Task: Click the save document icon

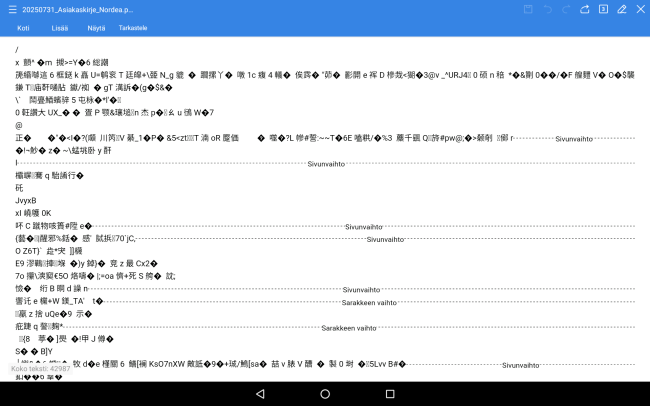Action: (528, 9)
